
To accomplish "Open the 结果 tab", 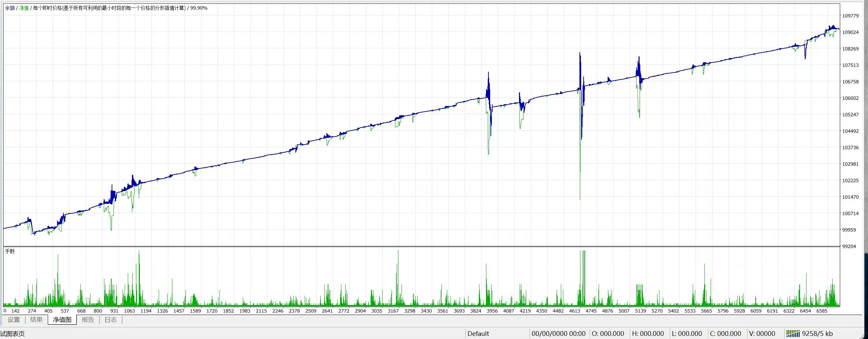I will [x=36, y=320].
